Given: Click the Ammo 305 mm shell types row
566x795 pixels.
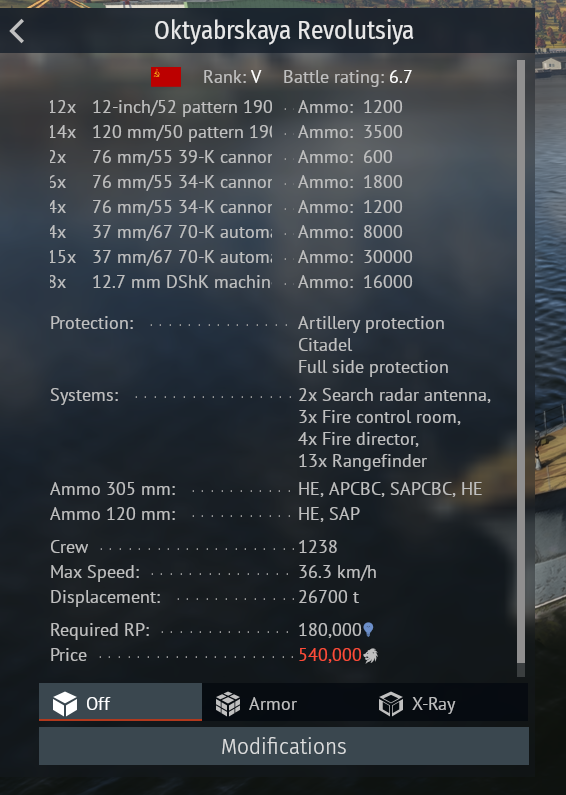Looking at the screenshot, I should pyautogui.click(x=266, y=489).
